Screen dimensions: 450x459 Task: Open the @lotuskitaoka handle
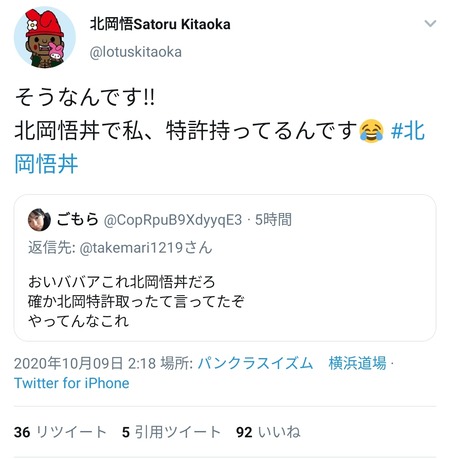click(x=136, y=52)
